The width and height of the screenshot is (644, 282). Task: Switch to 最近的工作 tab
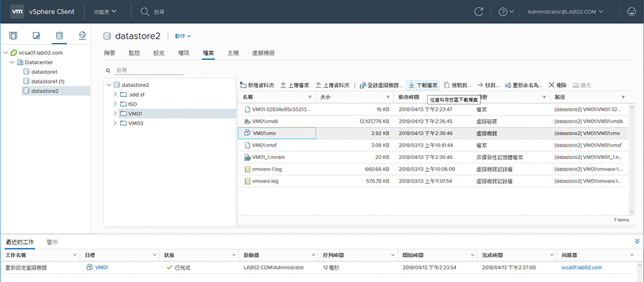pyautogui.click(x=20, y=242)
